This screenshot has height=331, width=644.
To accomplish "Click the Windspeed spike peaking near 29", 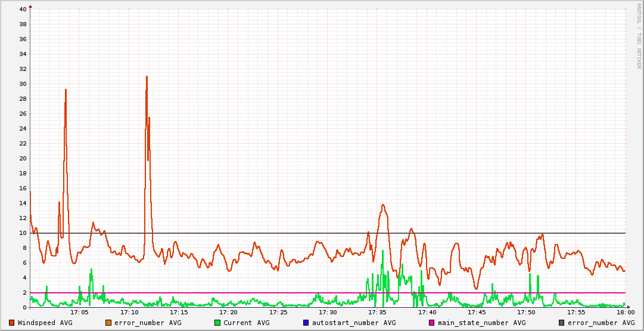I will tap(66, 91).
